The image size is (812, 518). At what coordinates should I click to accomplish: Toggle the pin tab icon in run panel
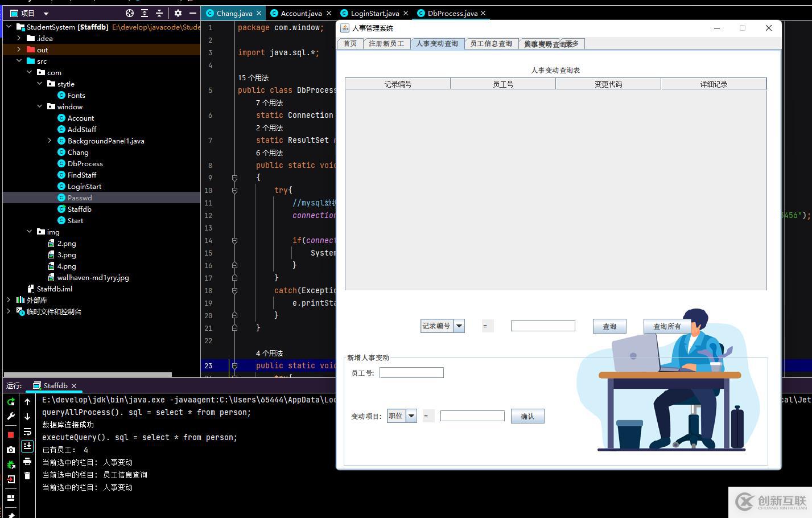(11, 515)
